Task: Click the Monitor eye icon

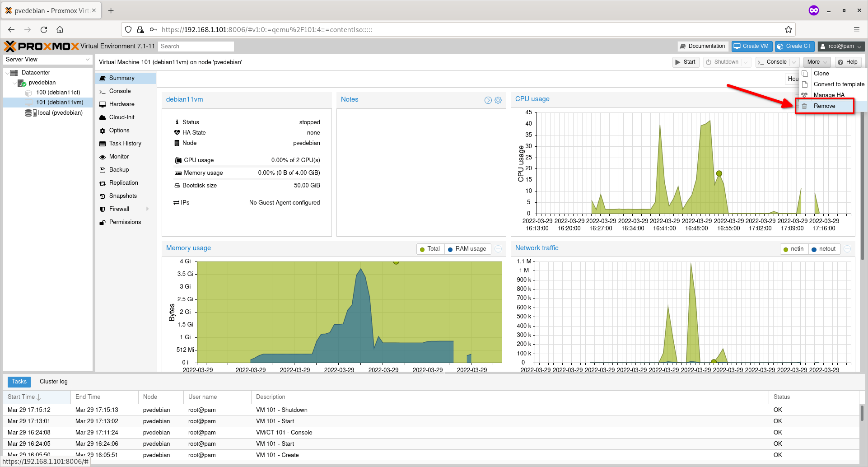Action: [103, 157]
